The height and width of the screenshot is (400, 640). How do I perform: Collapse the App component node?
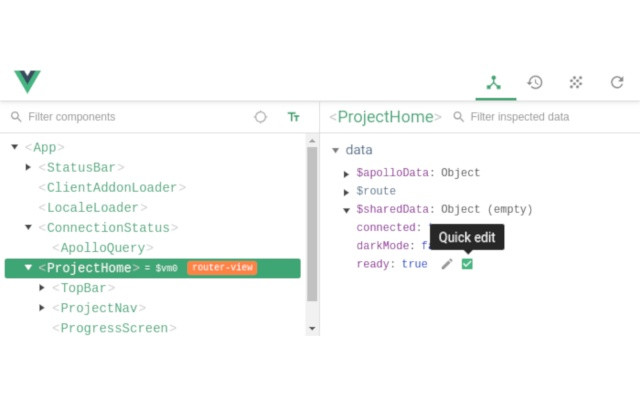pos(15,147)
